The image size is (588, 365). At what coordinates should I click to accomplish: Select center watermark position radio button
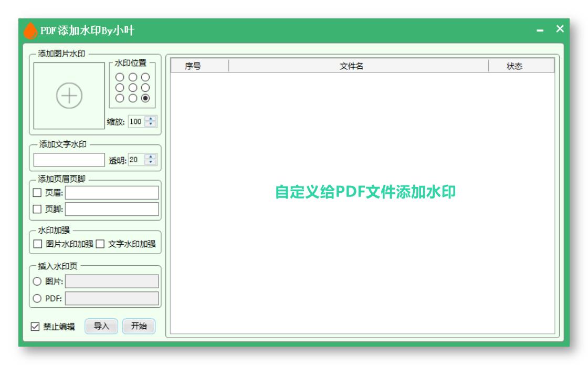click(134, 88)
